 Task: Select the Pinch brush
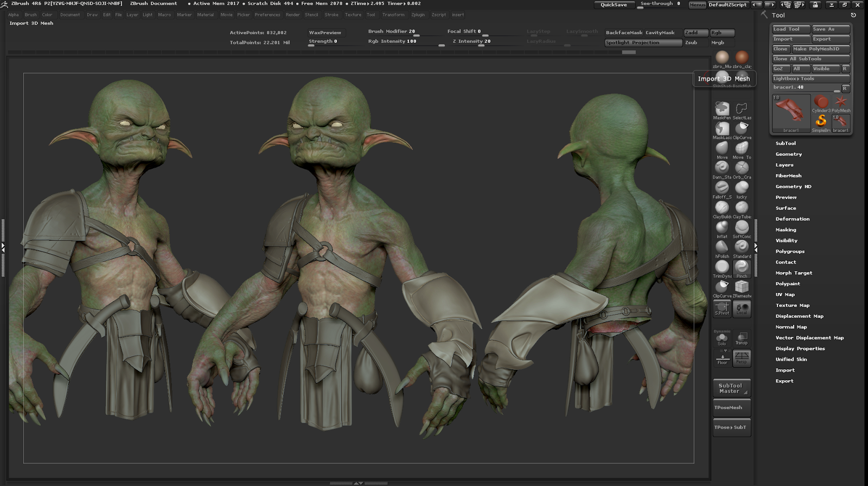(742, 268)
